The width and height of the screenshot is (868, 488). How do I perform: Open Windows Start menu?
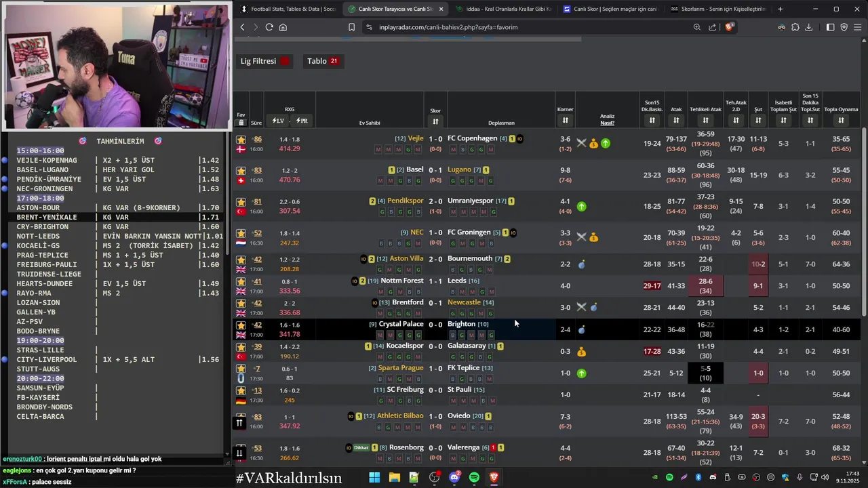pos(374,477)
